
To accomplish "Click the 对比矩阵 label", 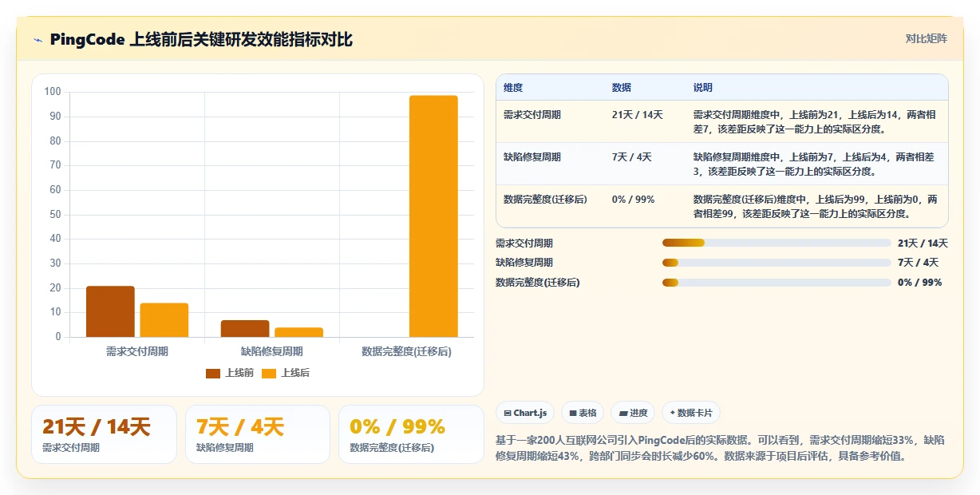I will pos(926,39).
